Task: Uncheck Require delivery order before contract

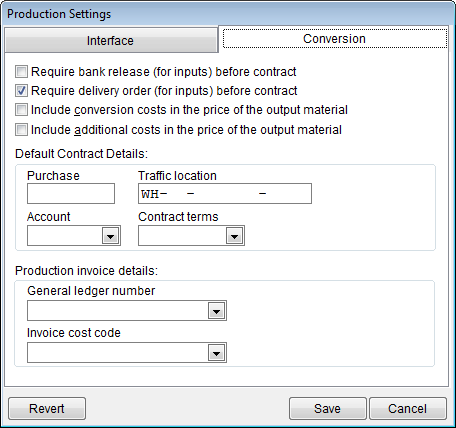Action: pos(21,91)
